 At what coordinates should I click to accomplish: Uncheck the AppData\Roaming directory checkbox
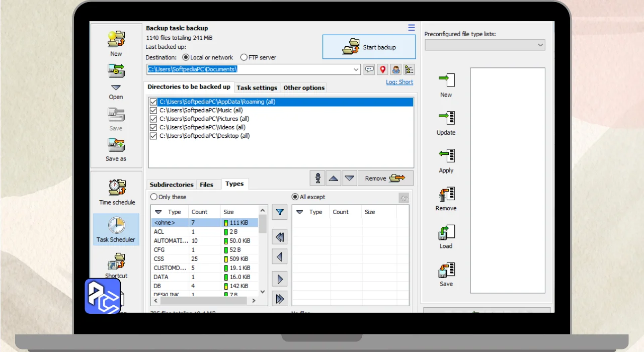pos(153,102)
